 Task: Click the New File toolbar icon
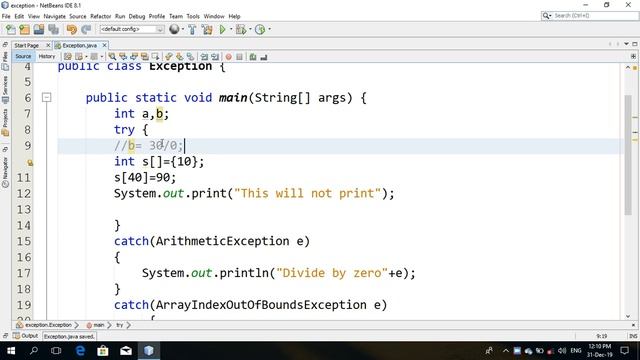(11, 29)
